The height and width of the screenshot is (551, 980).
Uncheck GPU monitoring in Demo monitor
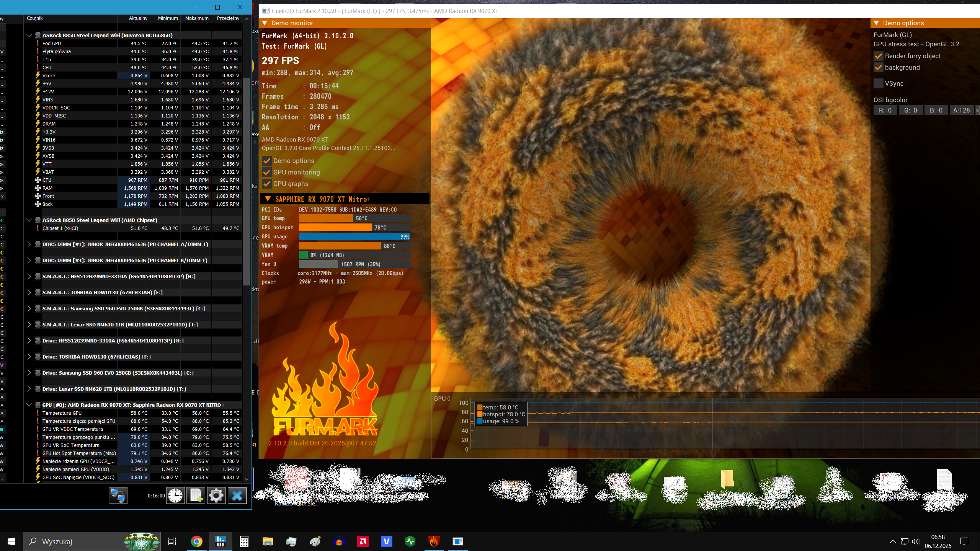coord(267,172)
